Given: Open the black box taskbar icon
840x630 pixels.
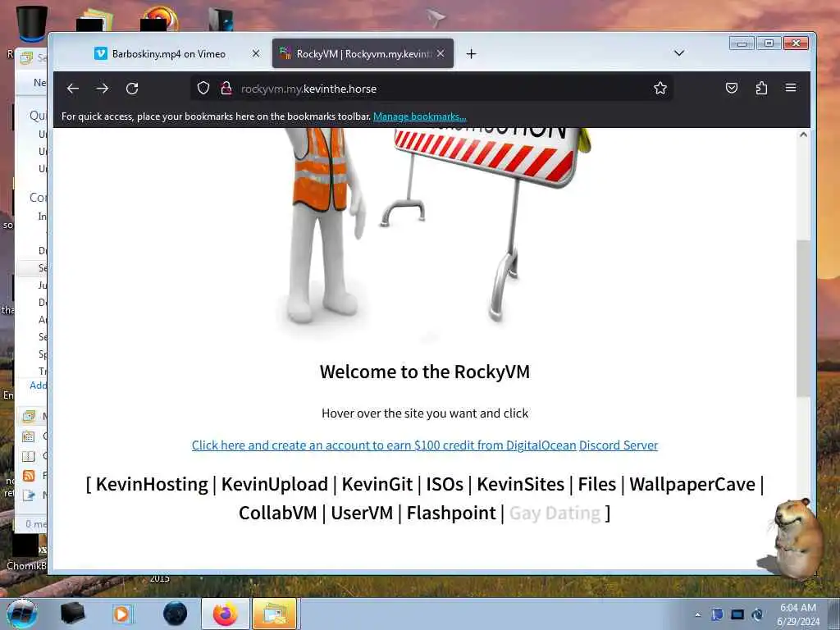Looking at the screenshot, I should [73, 614].
